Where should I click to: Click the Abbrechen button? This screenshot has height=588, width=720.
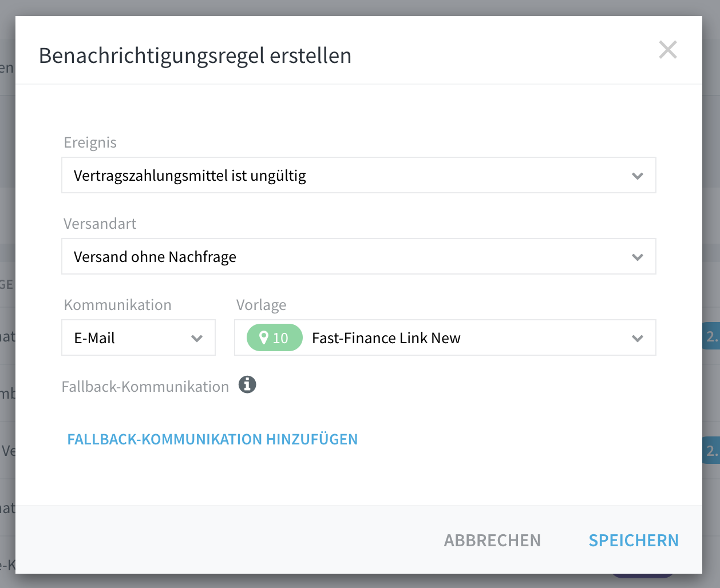pos(492,541)
